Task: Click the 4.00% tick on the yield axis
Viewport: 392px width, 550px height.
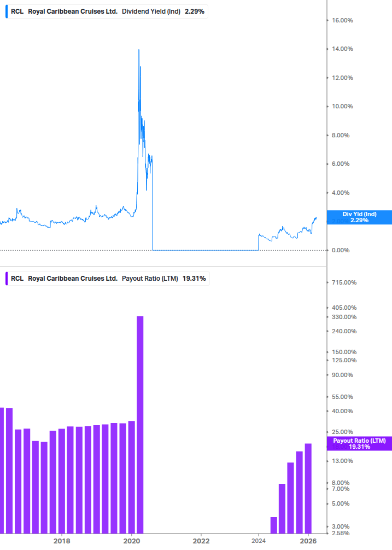Action: 341,193
